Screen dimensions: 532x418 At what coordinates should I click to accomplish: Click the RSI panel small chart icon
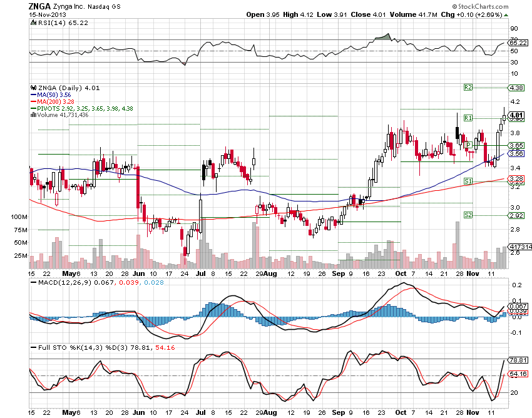point(33,23)
